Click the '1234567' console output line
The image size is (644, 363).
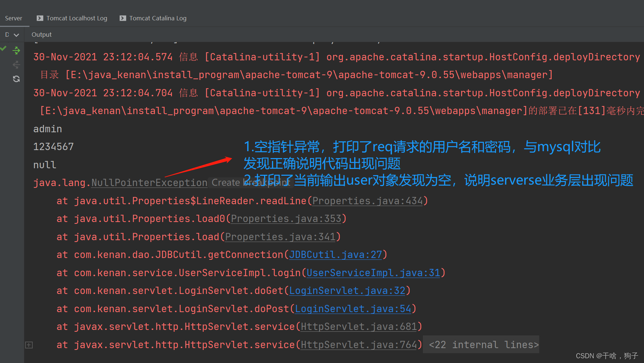tap(53, 146)
